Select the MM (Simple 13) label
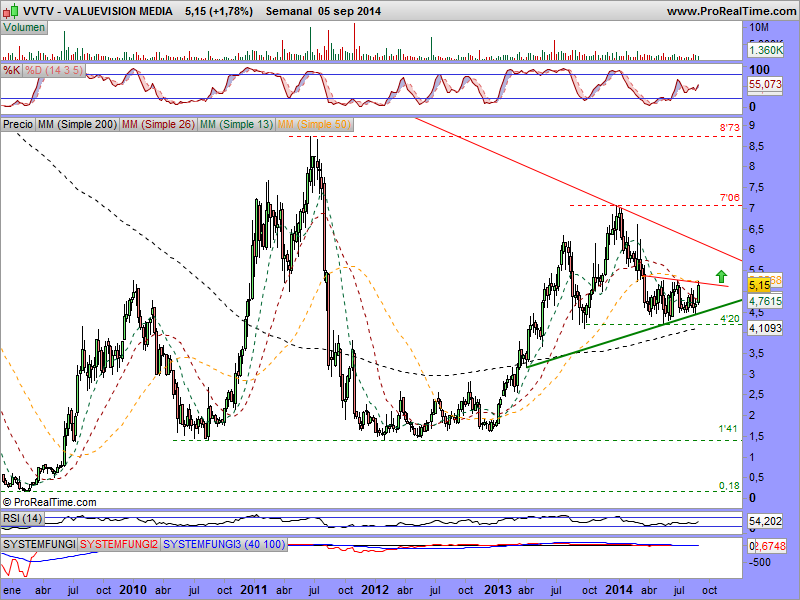Viewport: 800px width, 600px height. coord(236,124)
